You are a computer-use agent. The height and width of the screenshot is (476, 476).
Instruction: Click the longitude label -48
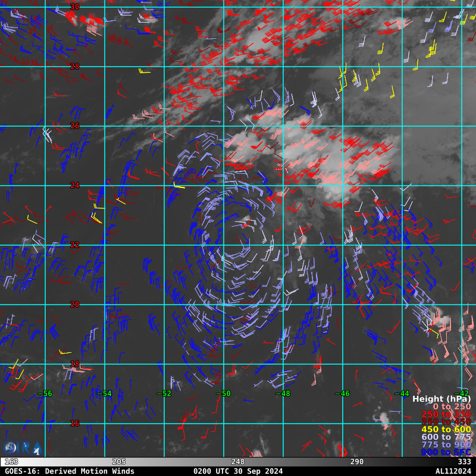(x=283, y=393)
